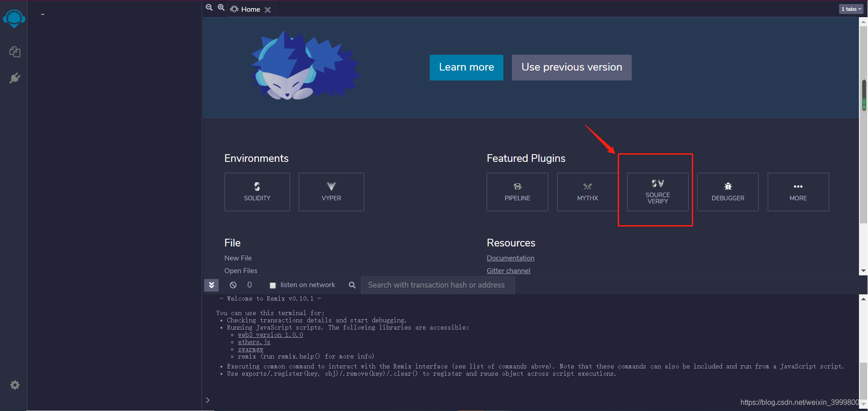Open More featured plugins
The height and width of the screenshot is (411, 868).
(x=798, y=192)
